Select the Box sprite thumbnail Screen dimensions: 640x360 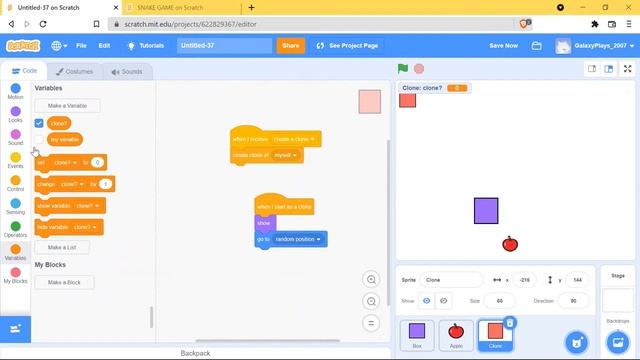(x=417, y=335)
